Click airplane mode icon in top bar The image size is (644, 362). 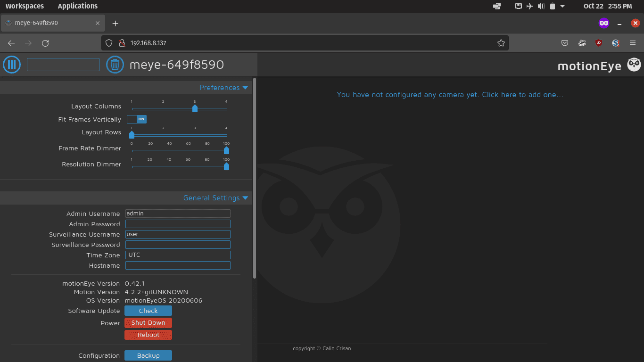(x=530, y=6)
